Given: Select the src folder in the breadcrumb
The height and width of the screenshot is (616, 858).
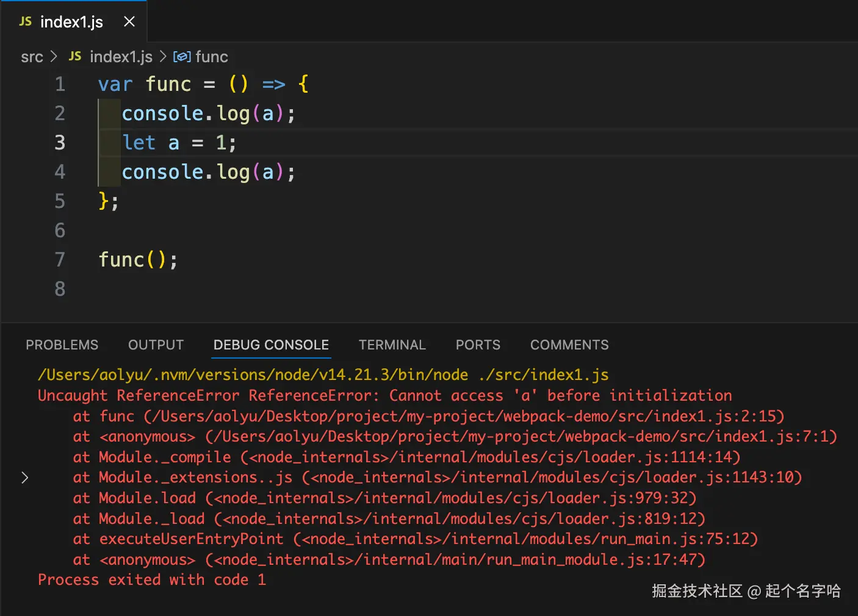Looking at the screenshot, I should tap(32, 57).
